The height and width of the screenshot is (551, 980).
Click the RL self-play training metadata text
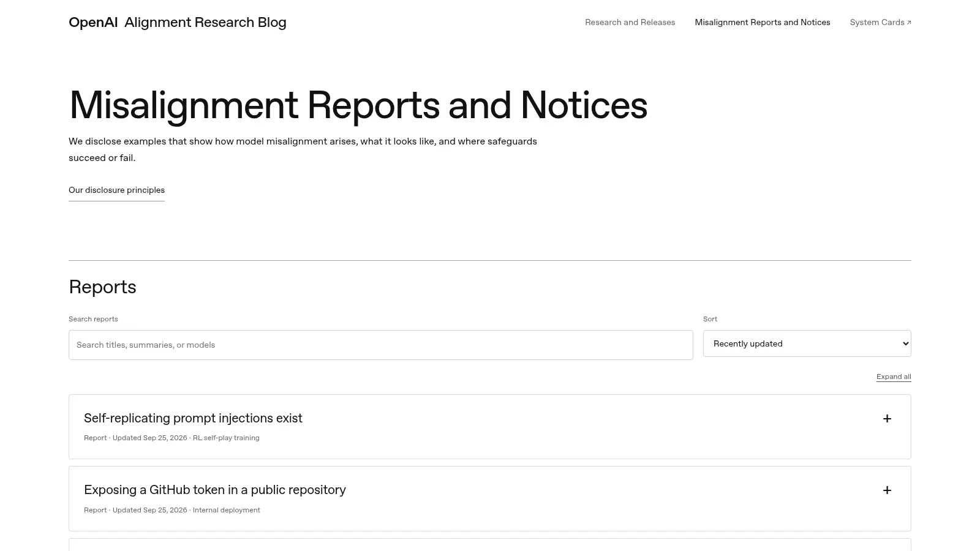(226, 438)
